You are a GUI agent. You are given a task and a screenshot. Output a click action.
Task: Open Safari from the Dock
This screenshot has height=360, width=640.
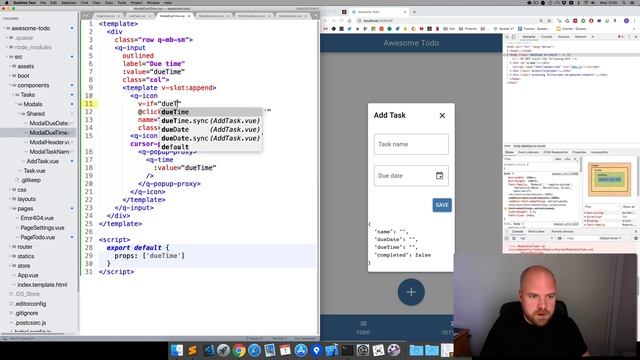255,350
